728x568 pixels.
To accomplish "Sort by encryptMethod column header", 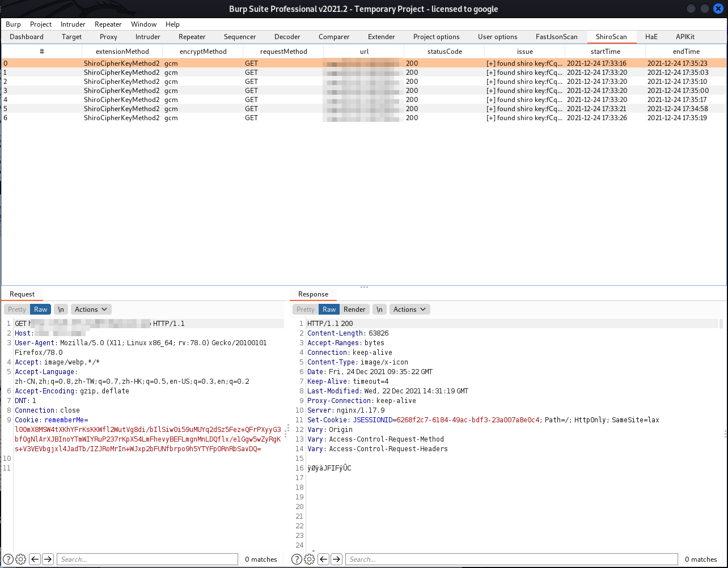I will (203, 51).
